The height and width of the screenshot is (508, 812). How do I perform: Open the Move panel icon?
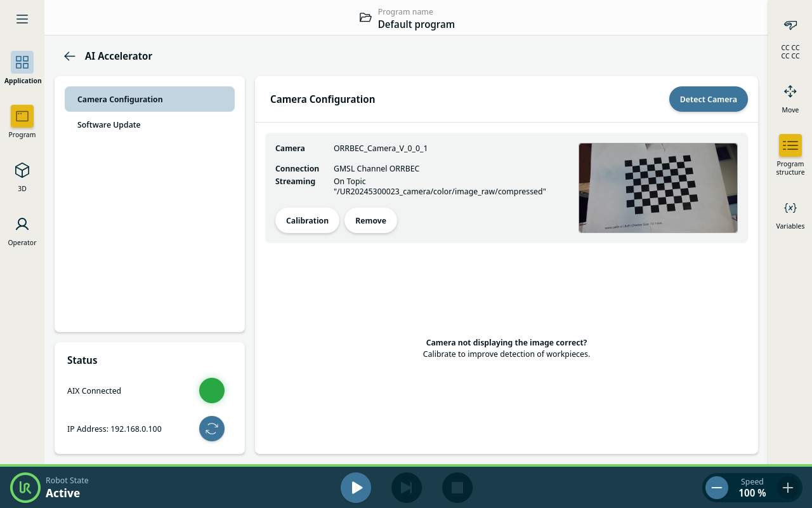point(790,91)
